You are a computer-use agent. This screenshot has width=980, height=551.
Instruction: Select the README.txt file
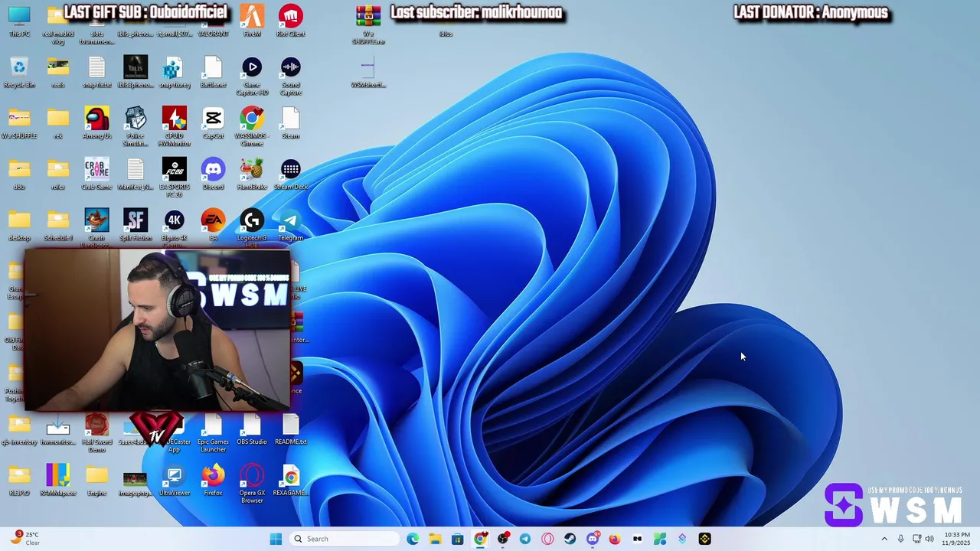click(290, 430)
